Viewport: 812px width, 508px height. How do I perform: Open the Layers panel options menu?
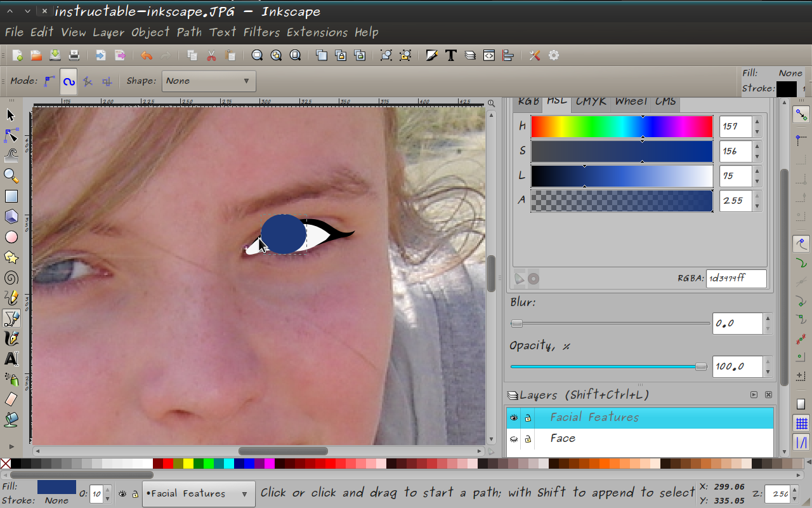tap(754, 394)
